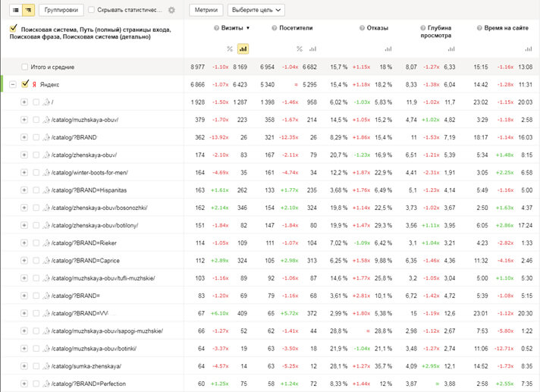
Task: Click info icon beside Время на сайте
Action: tap(479, 28)
